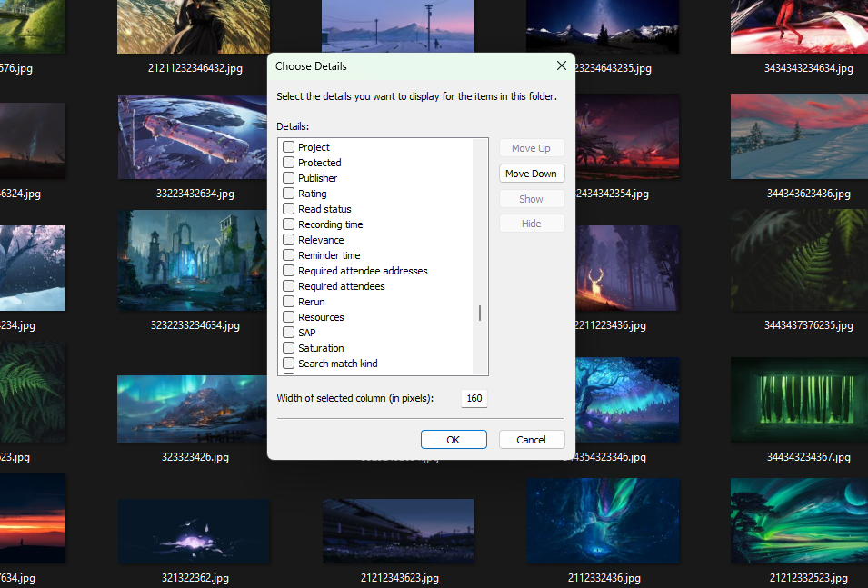Viewport: 868px width, 588px height.
Task: Check the Resources checkbox
Action: 288,317
